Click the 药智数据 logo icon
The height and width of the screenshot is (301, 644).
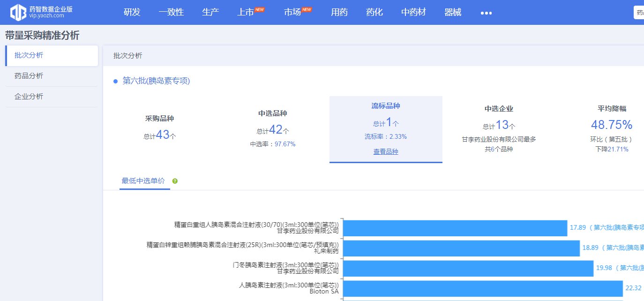click(18, 12)
